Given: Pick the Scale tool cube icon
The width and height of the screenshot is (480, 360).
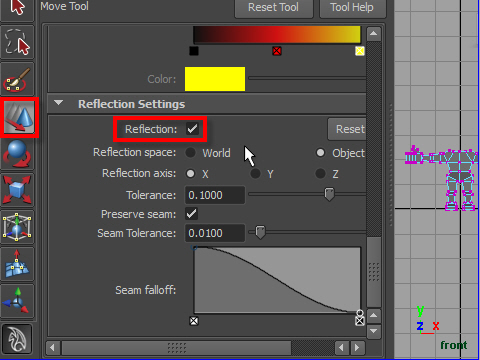Looking at the screenshot, I should [x=17, y=190].
